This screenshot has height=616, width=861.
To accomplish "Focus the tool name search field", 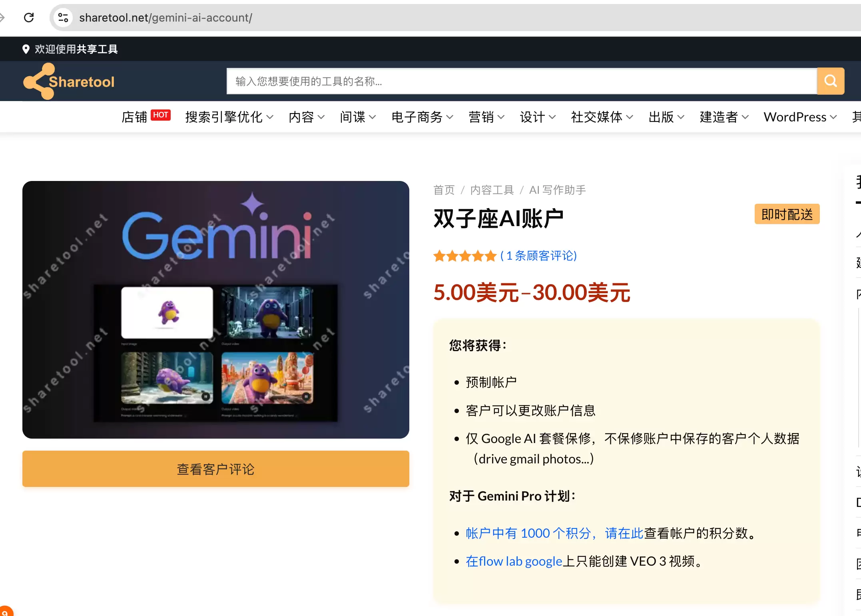I will (522, 81).
